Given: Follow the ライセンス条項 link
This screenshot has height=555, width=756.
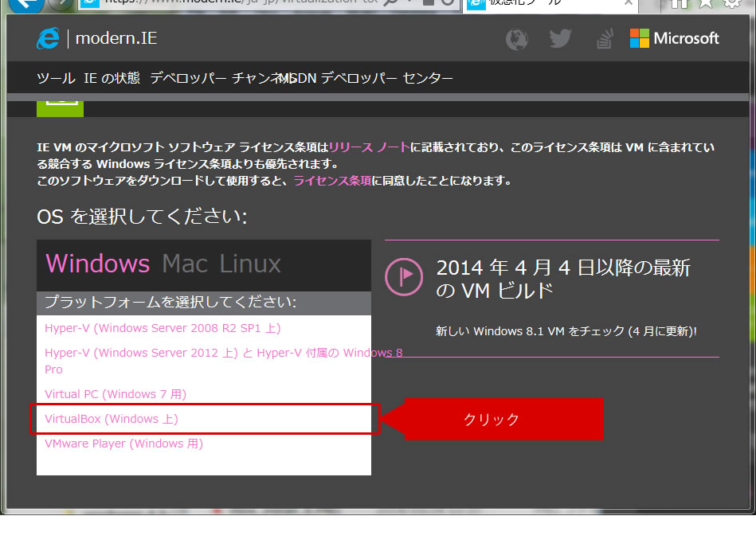Looking at the screenshot, I should 332,181.
